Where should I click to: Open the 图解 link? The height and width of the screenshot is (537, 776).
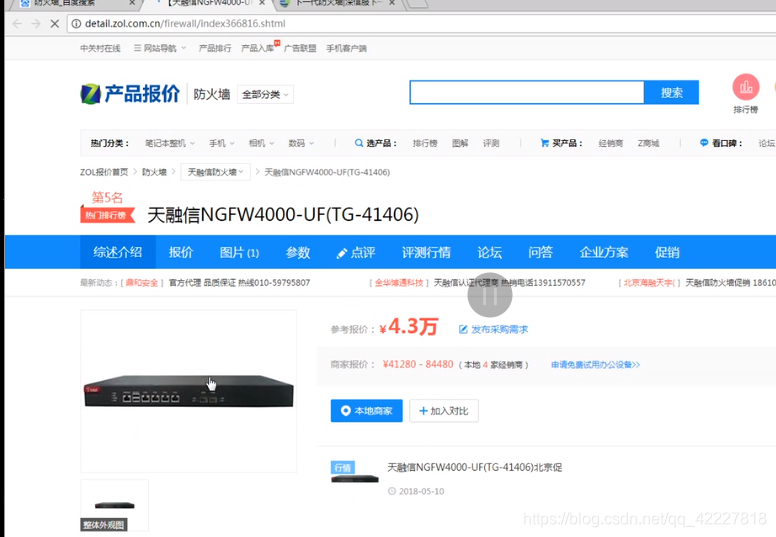click(x=460, y=143)
